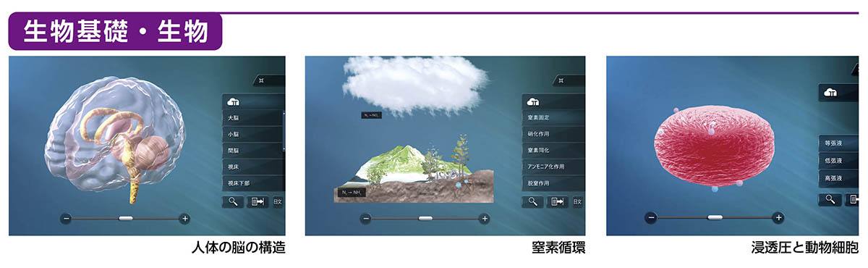Click the 窒素循環 caption
Screen dimensions: 868x268
click(558, 248)
